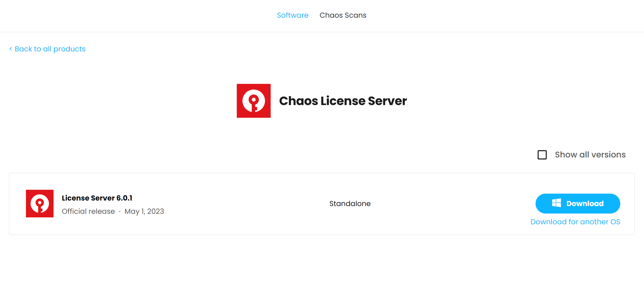Click the dot separator before the release date

(120, 212)
